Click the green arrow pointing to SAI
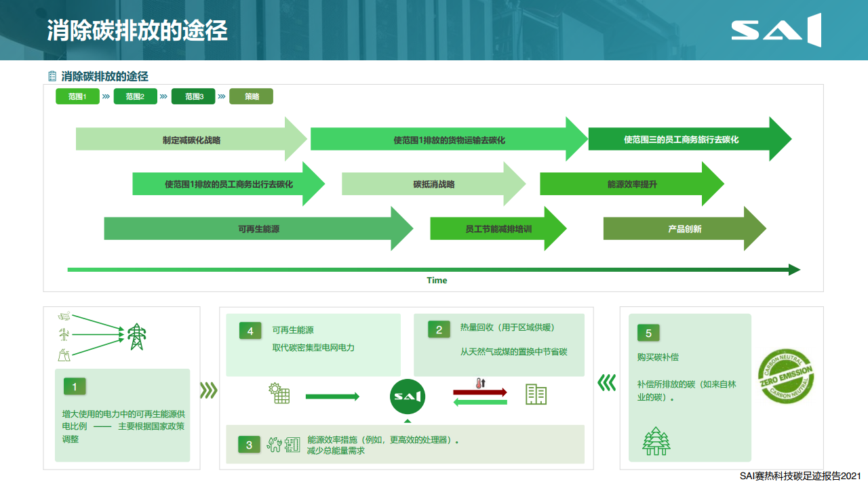 click(x=332, y=396)
